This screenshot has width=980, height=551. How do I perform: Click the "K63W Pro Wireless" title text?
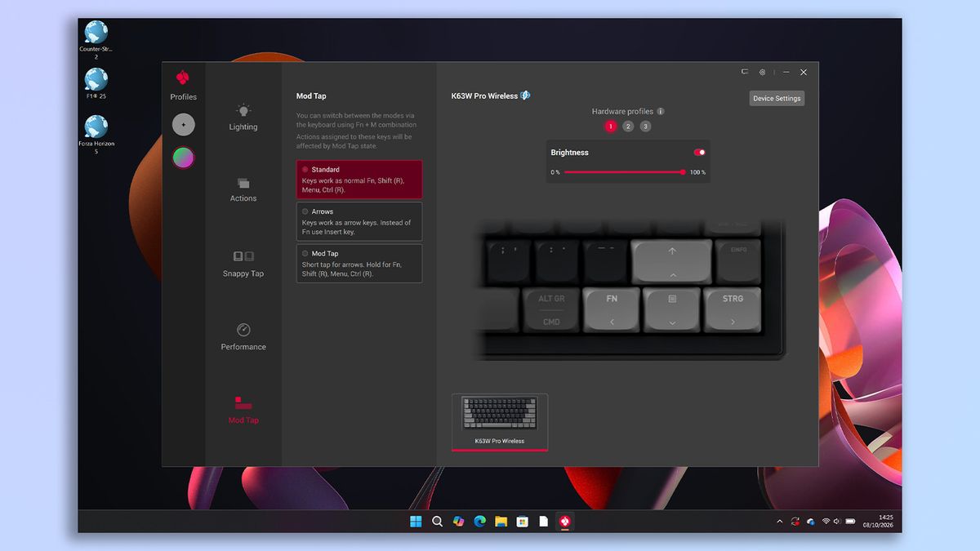(x=484, y=96)
